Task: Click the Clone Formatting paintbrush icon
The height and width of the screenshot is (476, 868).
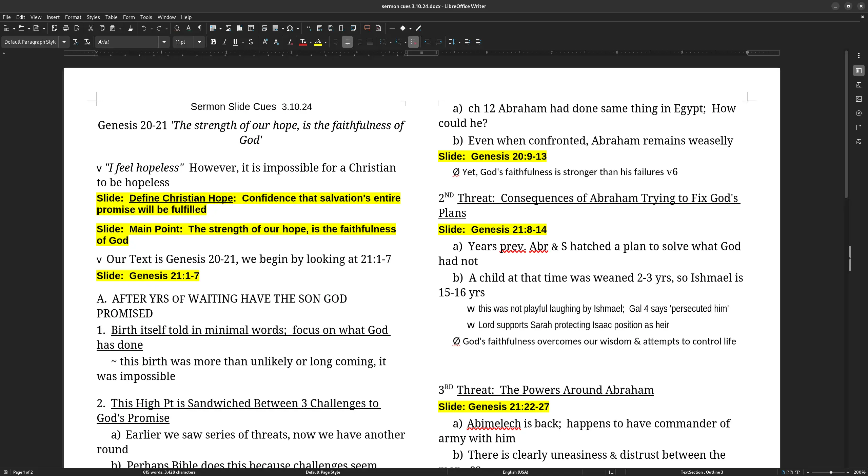Action: click(131, 28)
